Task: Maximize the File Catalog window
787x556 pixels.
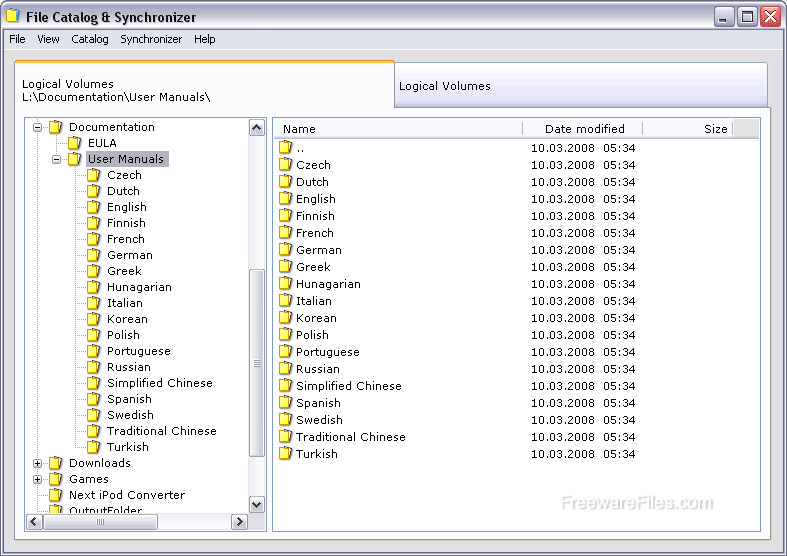Action: point(747,17)
